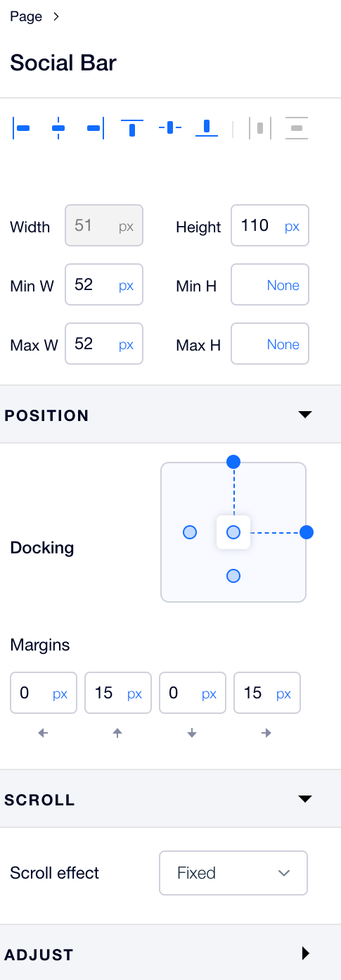
Task: Click the Height input field
Action: [x=270, y=225]
